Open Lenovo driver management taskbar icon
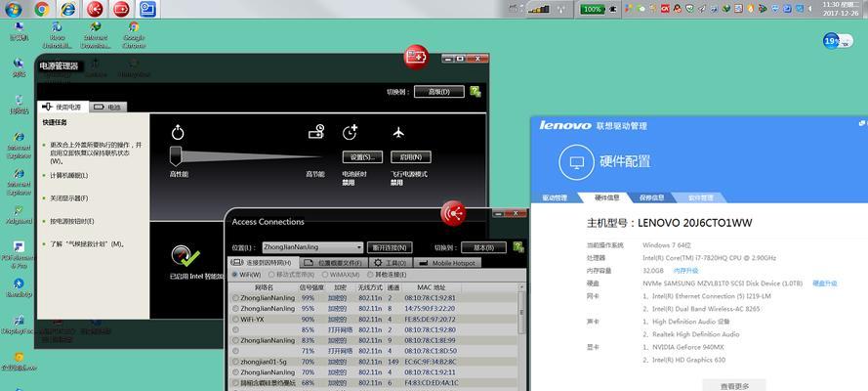 click(x=147, y=9)
